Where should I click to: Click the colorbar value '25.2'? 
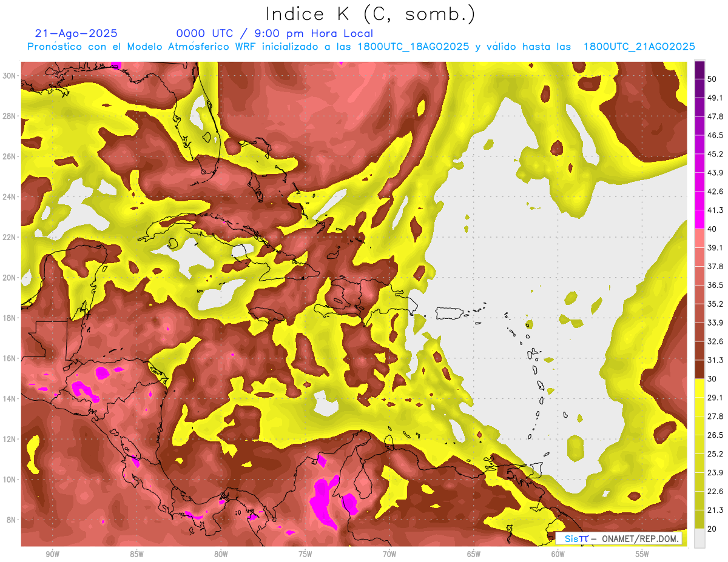coord(715,453)
